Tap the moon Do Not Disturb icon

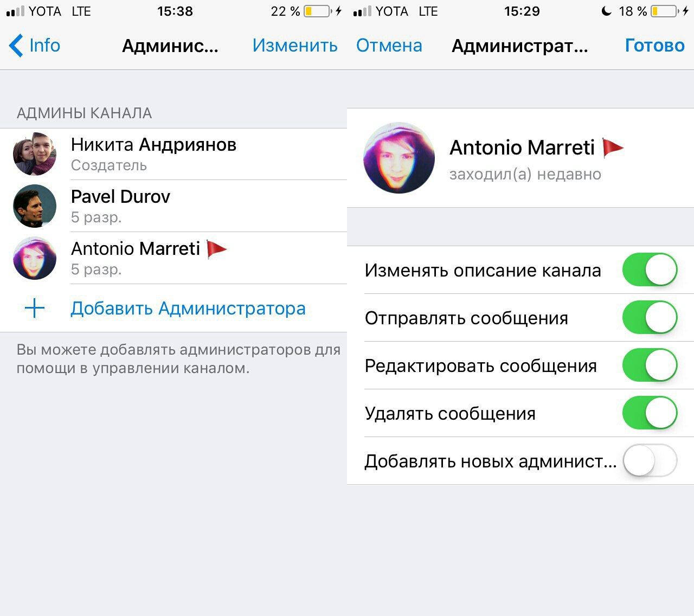[x=607, y=11]
